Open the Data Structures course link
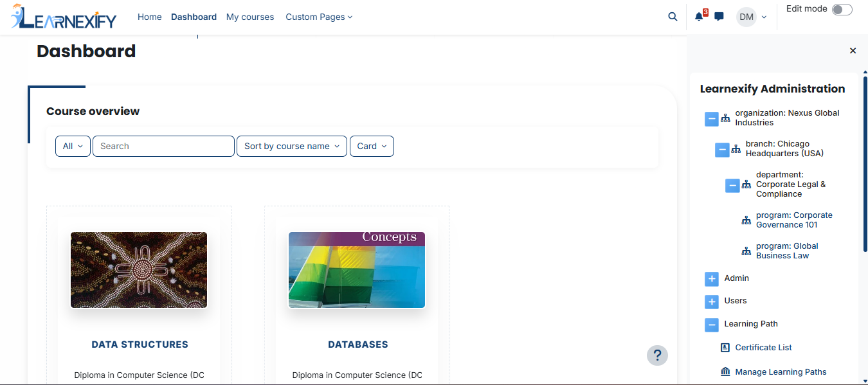The height and width of the screenshot is (385, 868). 140,345
